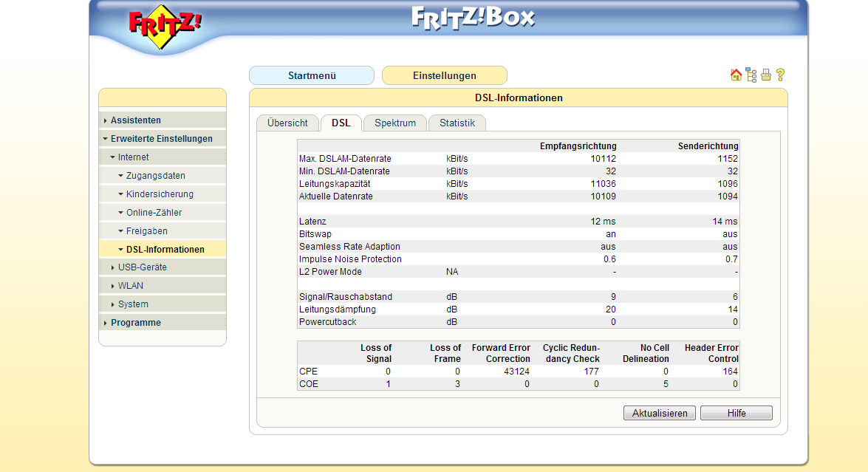Open Online-Zähler in the sidebar
This screenshot has width=868, height=472.
pos(154,213)
